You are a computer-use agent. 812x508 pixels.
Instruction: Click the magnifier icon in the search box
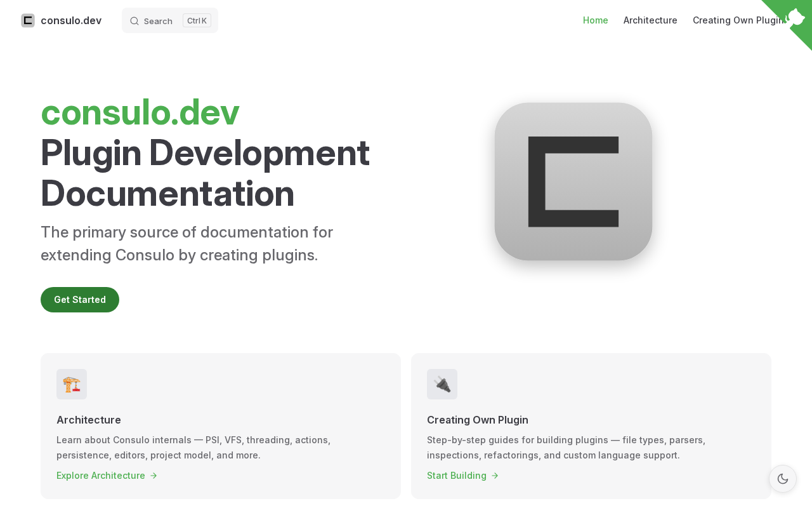(x=134, y=21)
